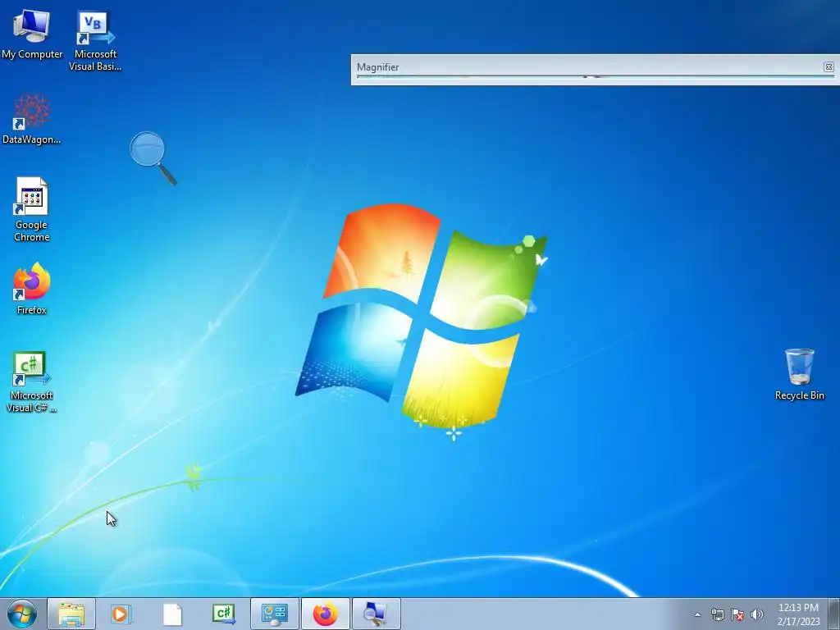Show hidden system tray icons

697,614
